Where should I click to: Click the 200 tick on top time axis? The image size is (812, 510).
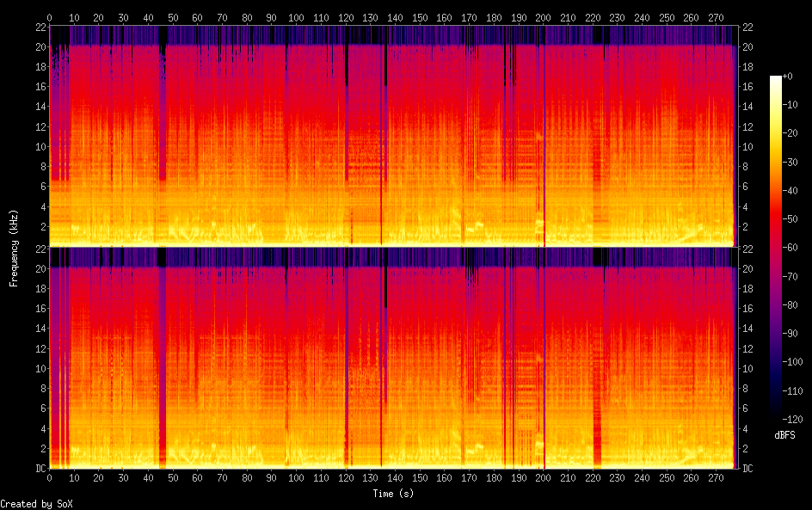543,16
